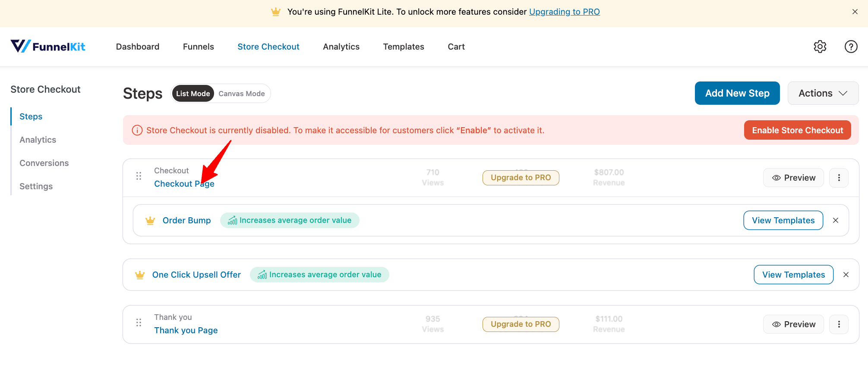868x366 pixels.
Task: Preview the Checkout page
Action: click(x=793, y=178)
